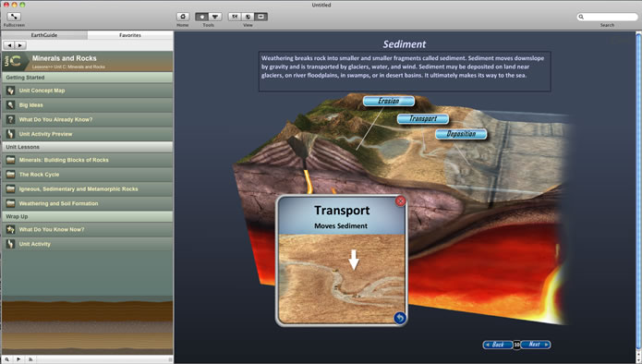The image size is (642, 364).
Task: Open What Do You Know Now?
Action: 87,230
